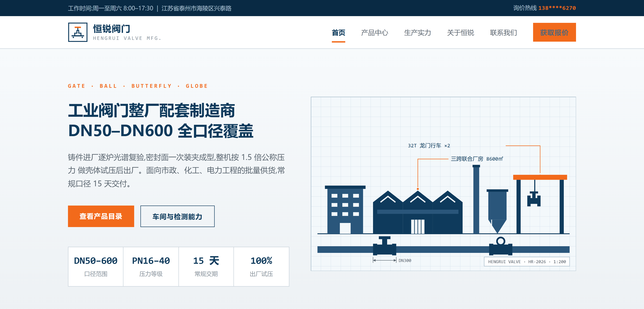Click the 三跨联合厂房 8600㎡ annotation
Screen dimensions: 644x309
(477, 159)
